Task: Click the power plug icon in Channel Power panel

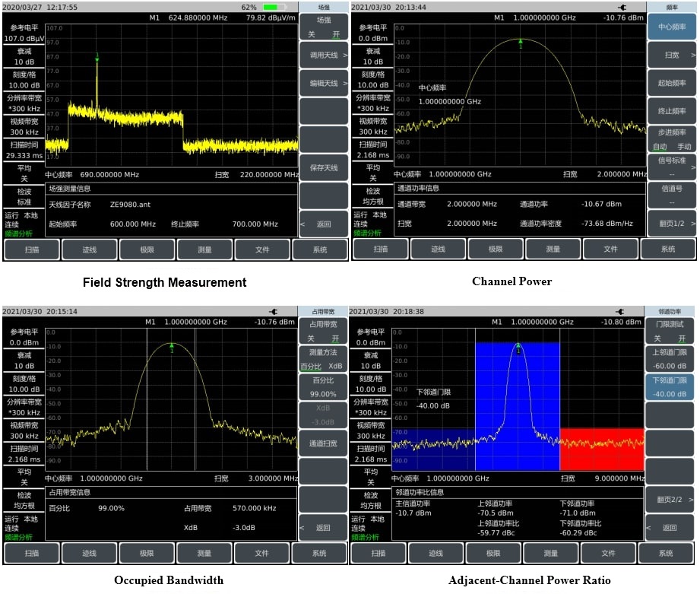Action: pos(622,7)
